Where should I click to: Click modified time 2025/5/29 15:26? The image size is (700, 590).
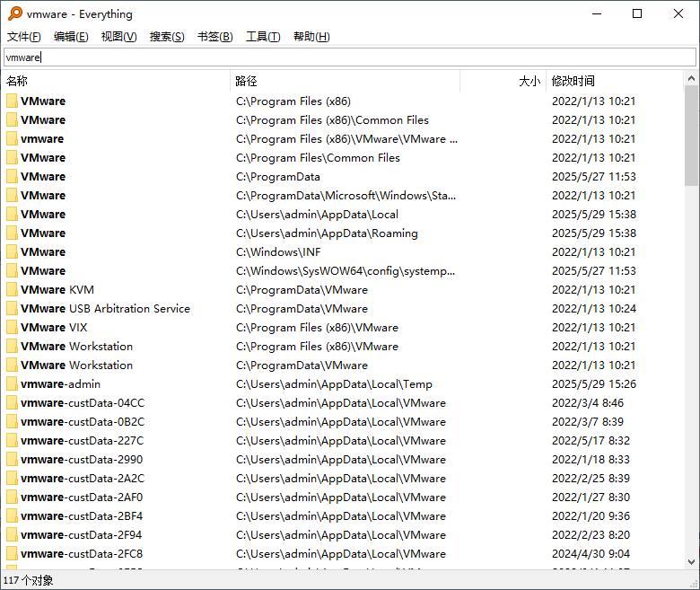594,384
